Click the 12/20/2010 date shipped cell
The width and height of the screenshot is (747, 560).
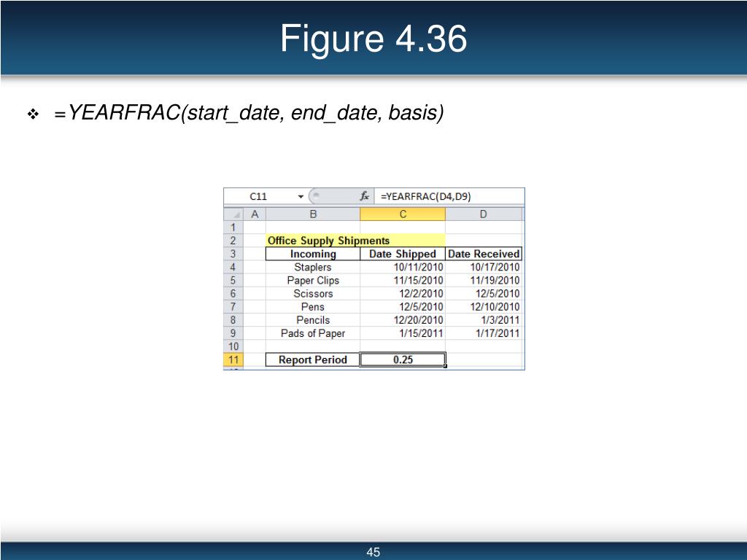coord(403,320)
